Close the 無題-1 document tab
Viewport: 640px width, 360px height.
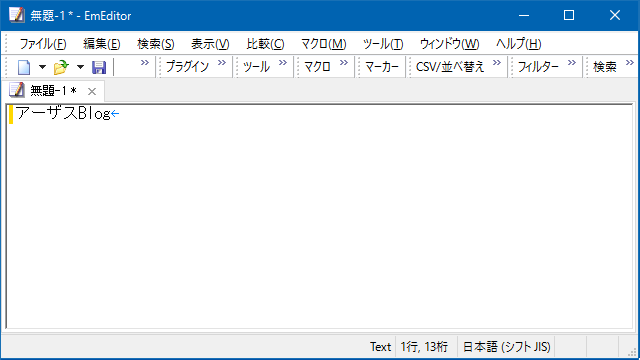click(92, 91)
